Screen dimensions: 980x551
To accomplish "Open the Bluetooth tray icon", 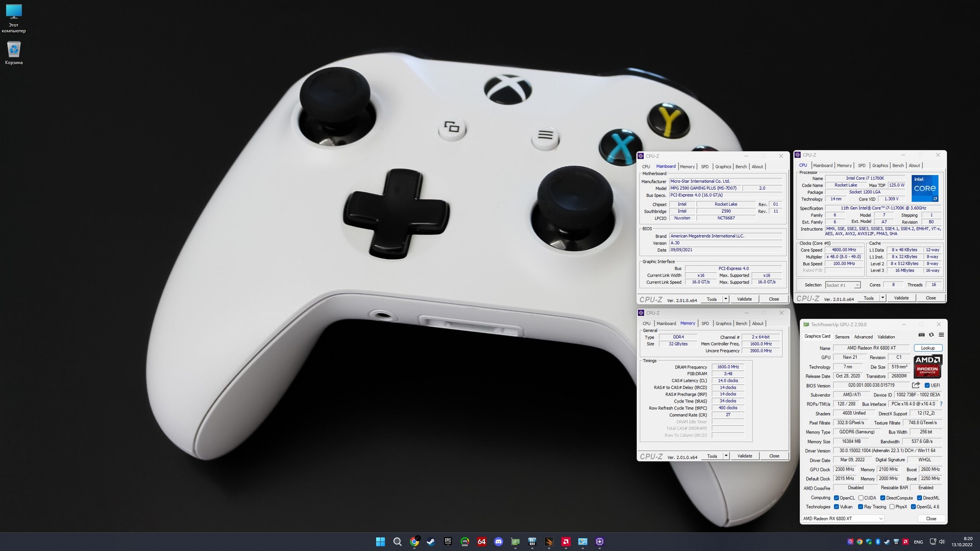I will 878,542.
